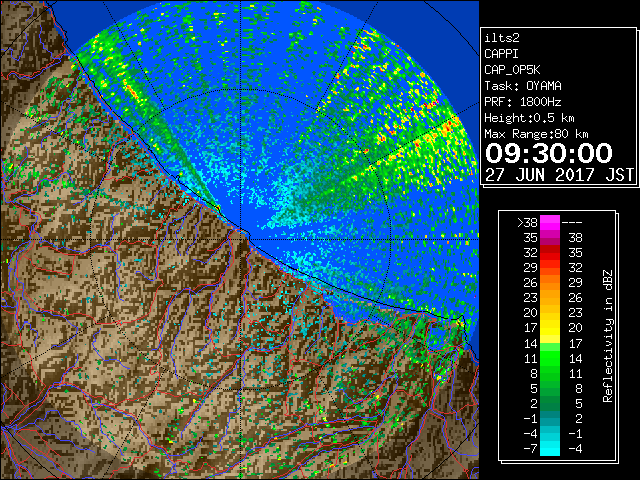Click the yellow 17 dBZ legend swatch
This screenshot has height=480, width=640.
550,328
